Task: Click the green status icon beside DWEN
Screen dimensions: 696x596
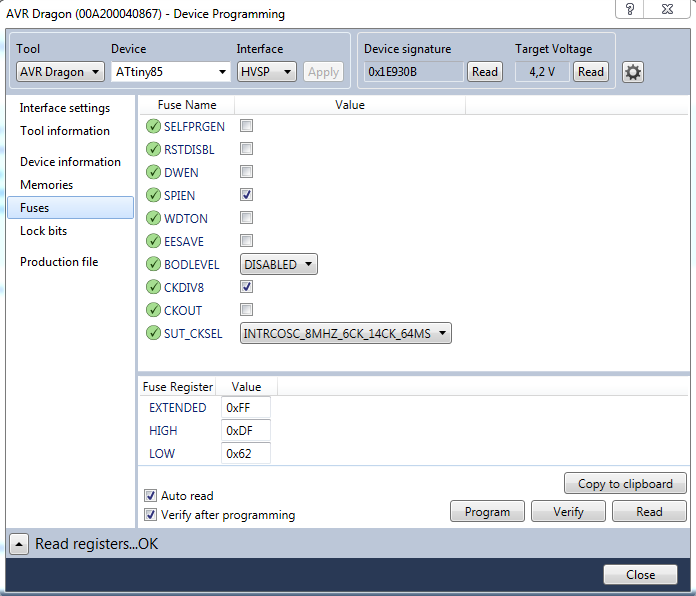Action: [x=153, y=172]
